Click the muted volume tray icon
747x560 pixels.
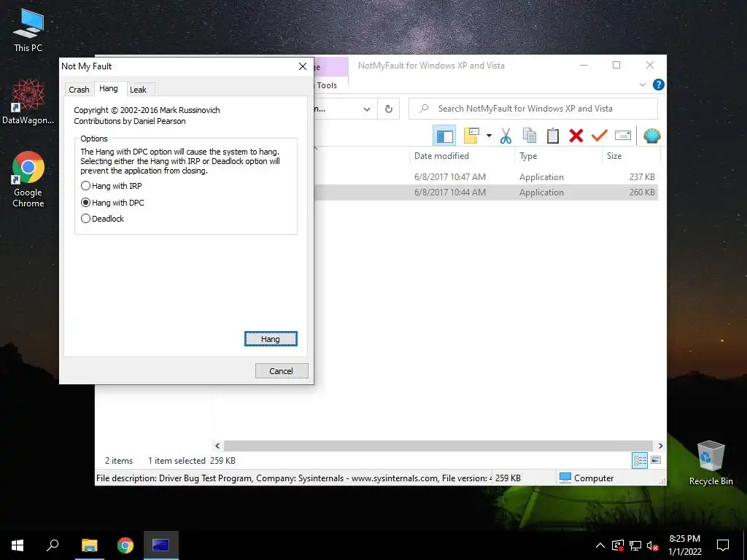tap(652, 545)
